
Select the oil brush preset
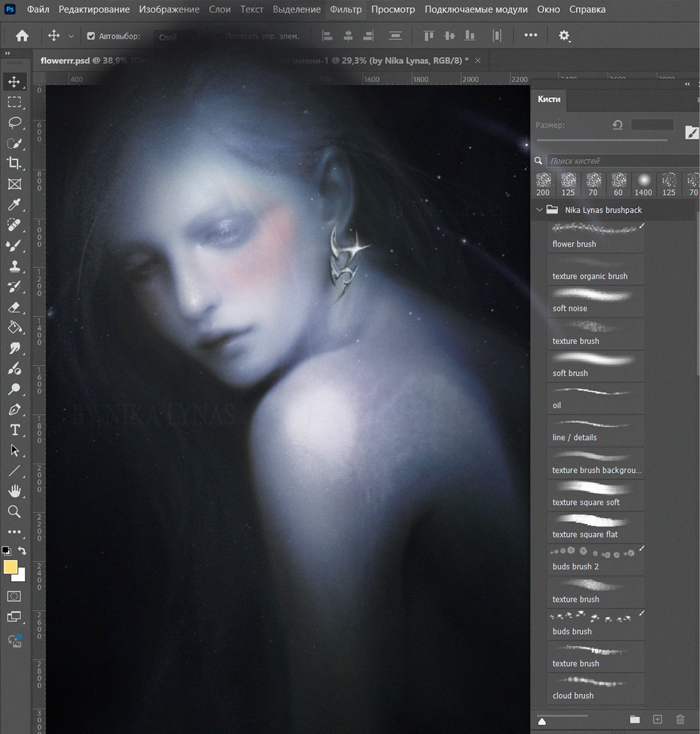(595, 399)
